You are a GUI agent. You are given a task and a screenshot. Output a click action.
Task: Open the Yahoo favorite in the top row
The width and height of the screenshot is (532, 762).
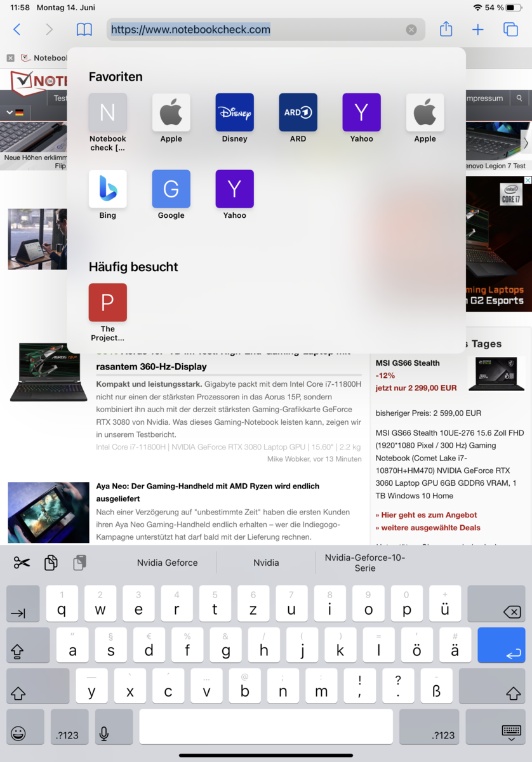362,119
